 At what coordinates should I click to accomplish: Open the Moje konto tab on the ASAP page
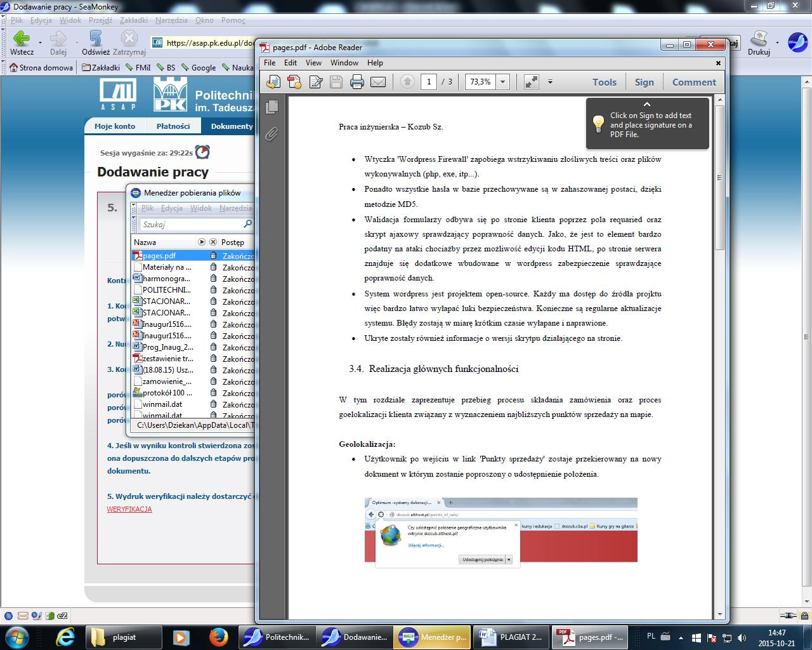coord(115,126)
